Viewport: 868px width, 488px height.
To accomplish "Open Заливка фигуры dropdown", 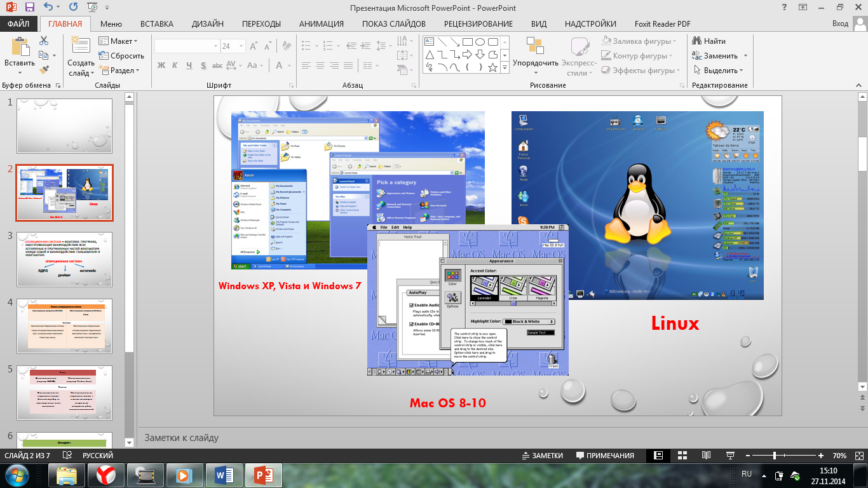I will pos(641,41).
